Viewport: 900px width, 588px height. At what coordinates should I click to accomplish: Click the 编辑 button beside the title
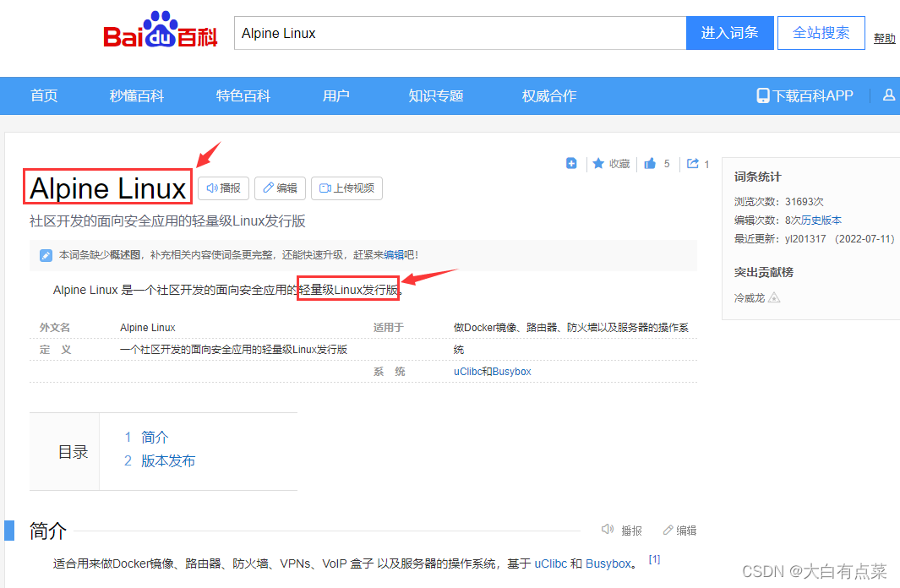pos(280,188)
